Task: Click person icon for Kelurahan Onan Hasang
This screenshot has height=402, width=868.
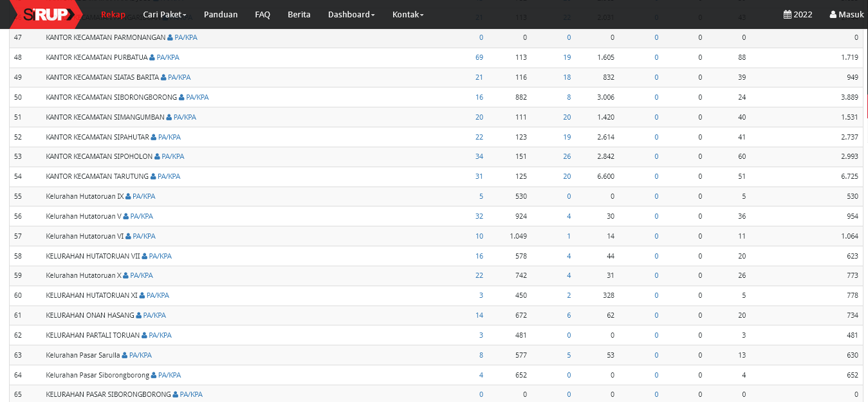Action: tap(138, 316)
